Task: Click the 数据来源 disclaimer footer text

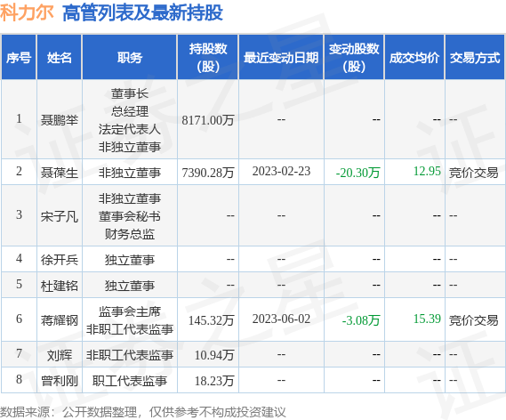Action: click(x=143, y=412)
